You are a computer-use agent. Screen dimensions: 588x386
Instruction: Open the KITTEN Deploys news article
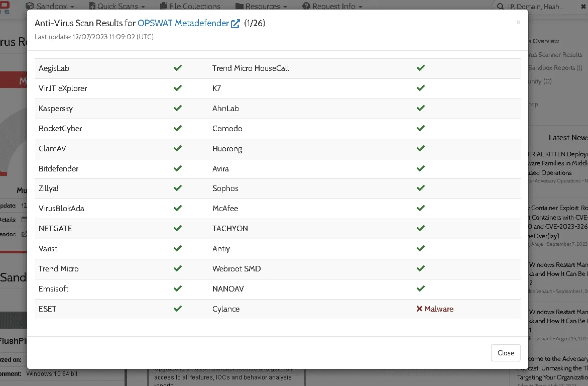point(558,163)
